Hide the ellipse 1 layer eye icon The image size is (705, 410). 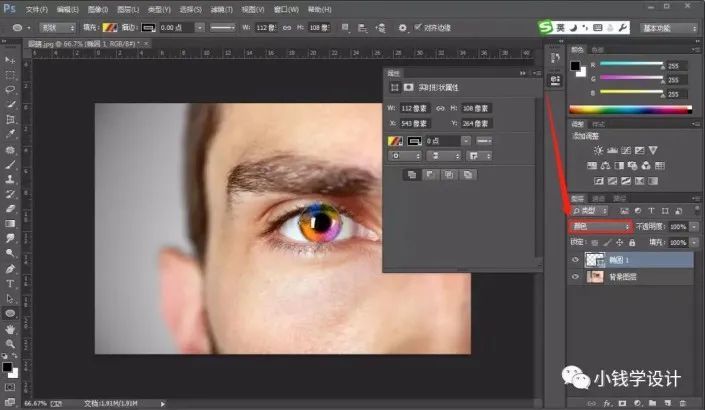[575, 260]
